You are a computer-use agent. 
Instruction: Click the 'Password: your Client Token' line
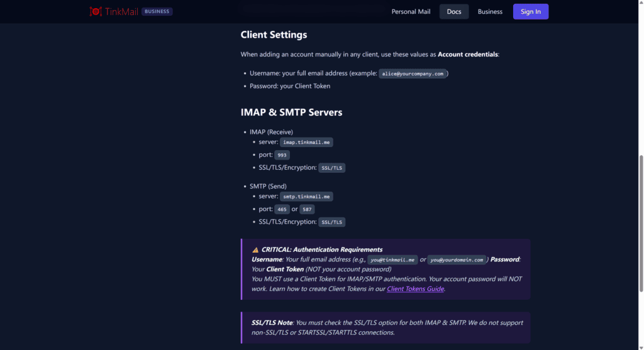pos(290,86)
